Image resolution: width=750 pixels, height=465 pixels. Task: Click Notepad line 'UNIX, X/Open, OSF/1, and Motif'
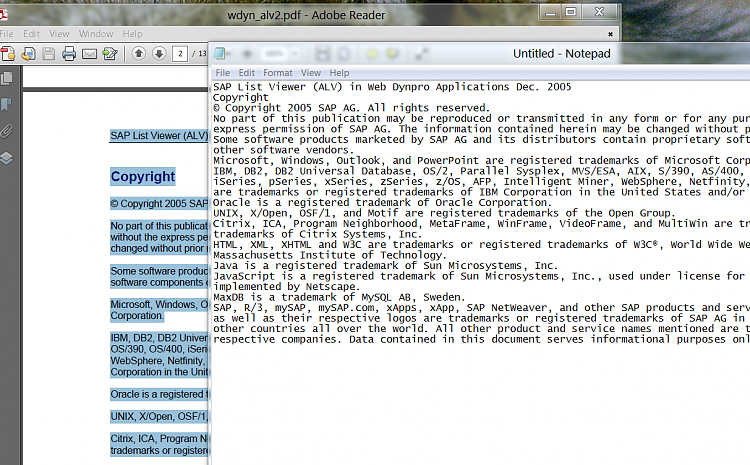point(444,213)
